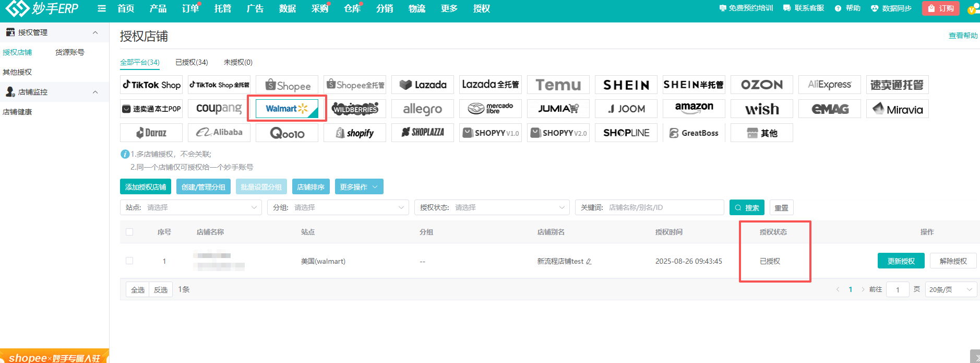Viewport: 980px width, 363px height.
Task: Select the allegro platform tile
Action: (423, 109)
